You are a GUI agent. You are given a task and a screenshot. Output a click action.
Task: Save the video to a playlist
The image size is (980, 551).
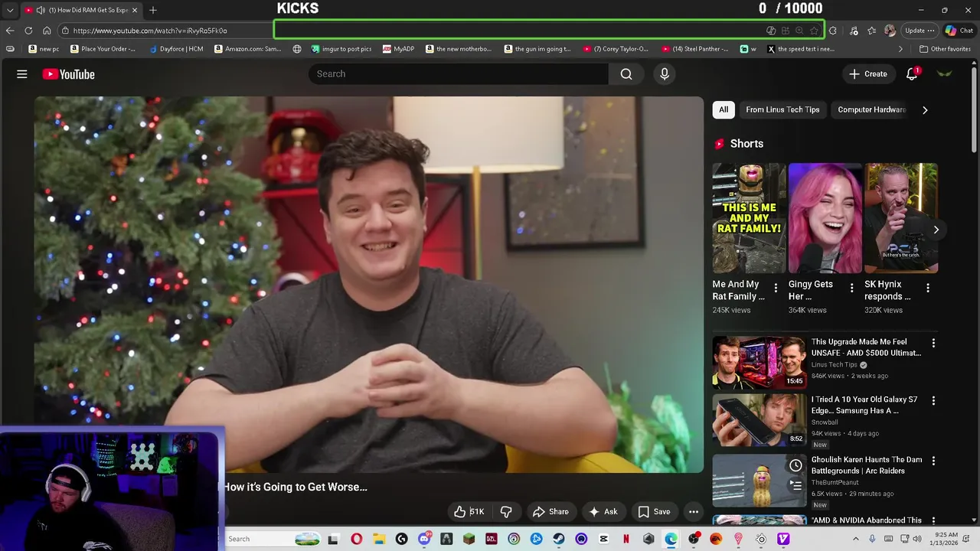pyautogui.click(x=654, y=512)
